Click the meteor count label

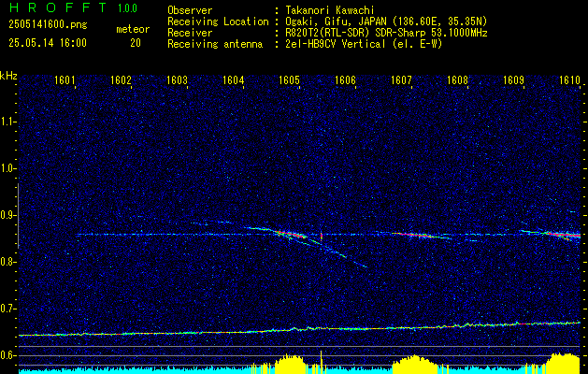pyautogui.click(x=133, y=29)
